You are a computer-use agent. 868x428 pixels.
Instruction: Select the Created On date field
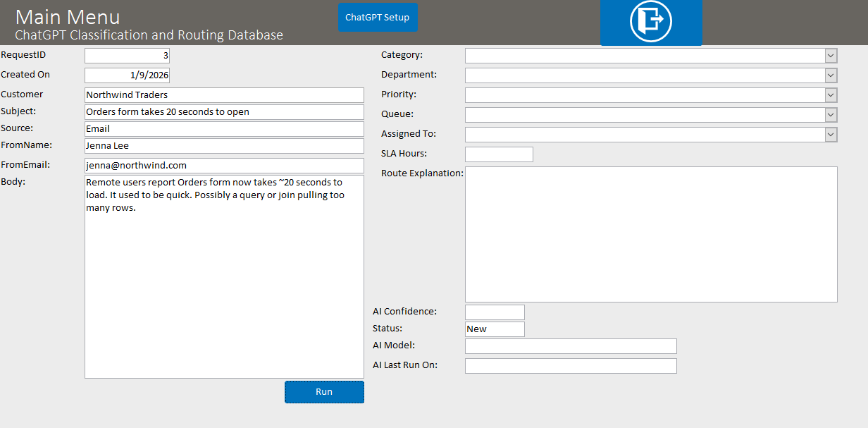[127, 75]
